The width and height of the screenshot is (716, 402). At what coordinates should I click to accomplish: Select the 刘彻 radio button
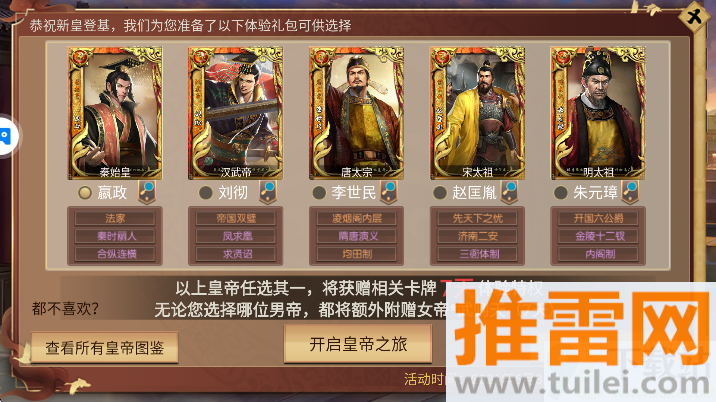205,193
